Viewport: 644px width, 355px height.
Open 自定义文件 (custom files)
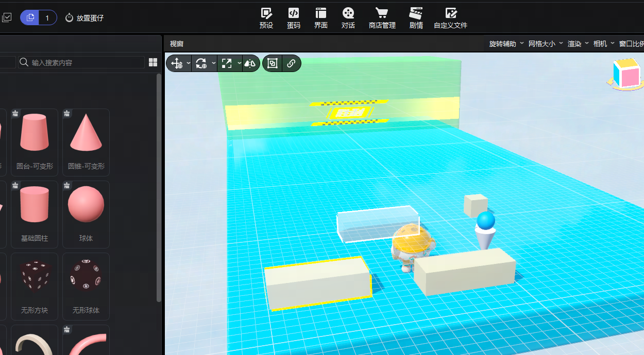tap(451, 18)
